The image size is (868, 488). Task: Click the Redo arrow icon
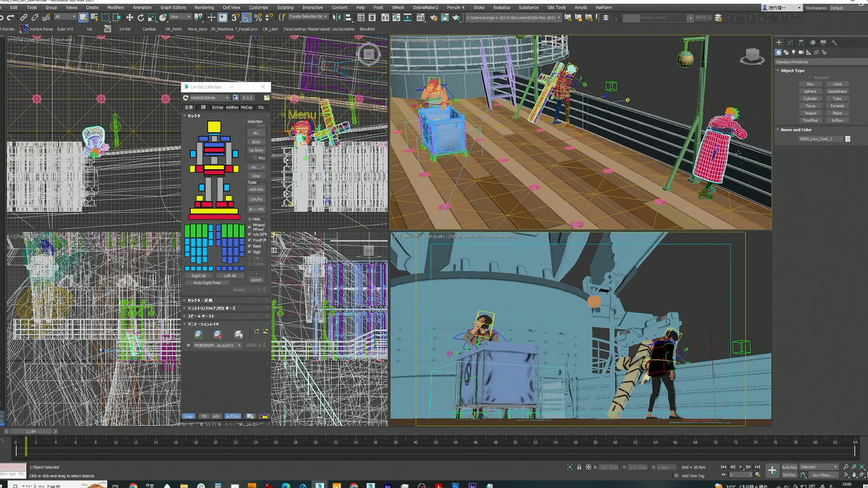10,17
